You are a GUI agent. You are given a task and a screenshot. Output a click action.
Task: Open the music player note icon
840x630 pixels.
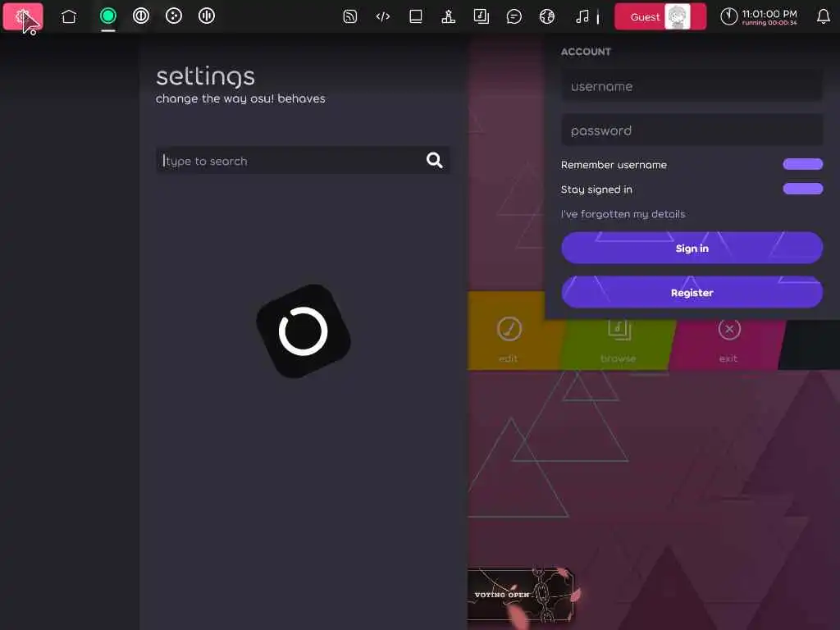tap(582, 16)
